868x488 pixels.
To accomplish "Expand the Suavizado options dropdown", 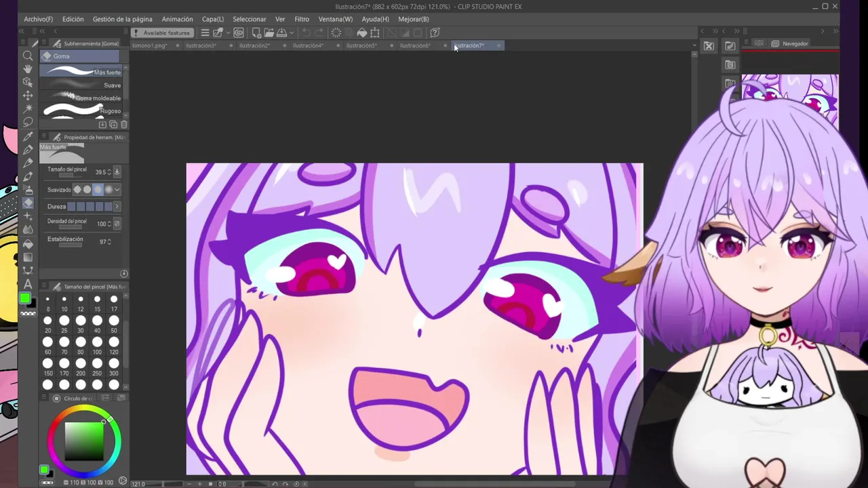I will click(x=117, y=190).
